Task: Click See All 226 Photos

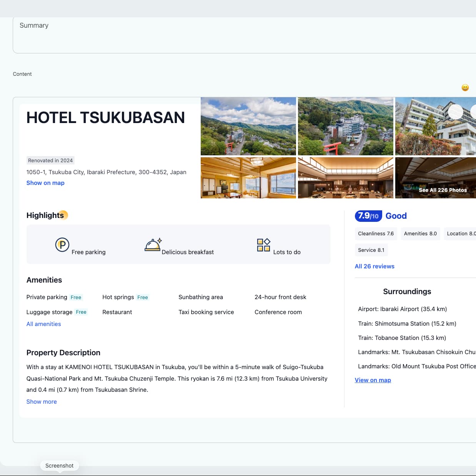Action: [442, 190]
